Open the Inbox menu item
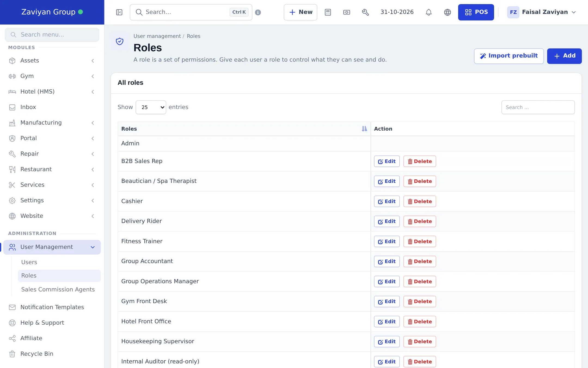The height and width of the screenshot is (368, 588). (x=52, y=107)
